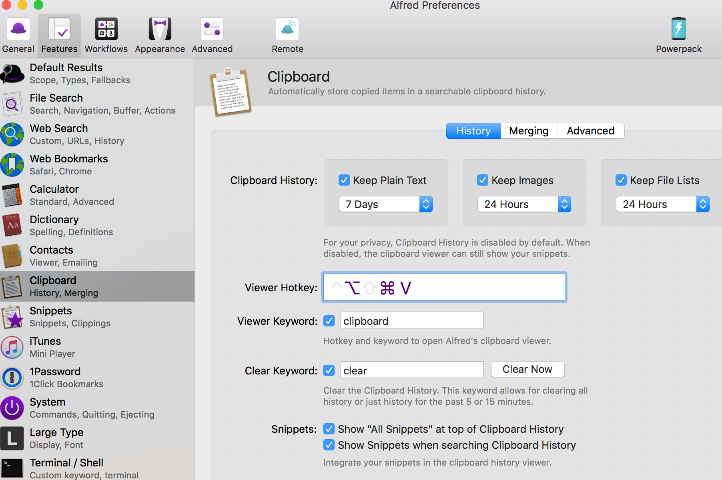Click the Viewer Hotkey field
Image resolution: width=722 pixels, height=480 pixels.
444,287
